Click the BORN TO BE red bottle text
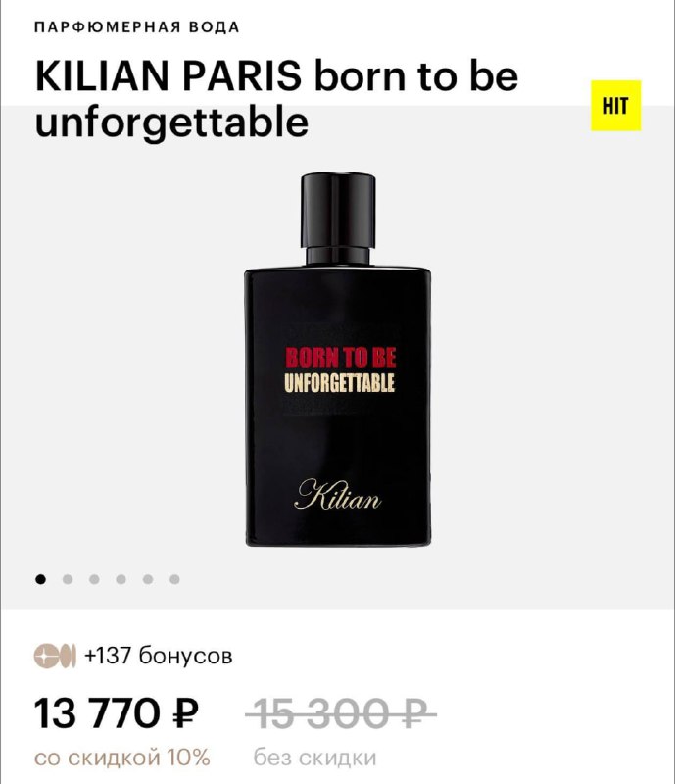The height and width of the screenshot is (784, 675). [x=341, y=358]
